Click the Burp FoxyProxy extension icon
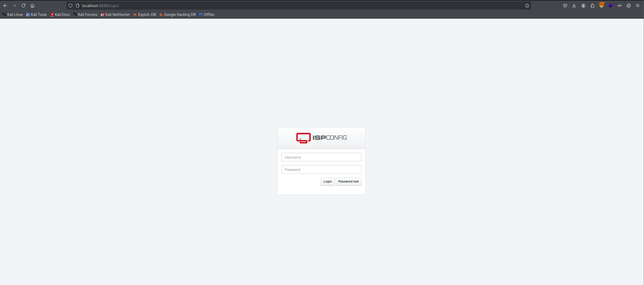 click(601, 5)
